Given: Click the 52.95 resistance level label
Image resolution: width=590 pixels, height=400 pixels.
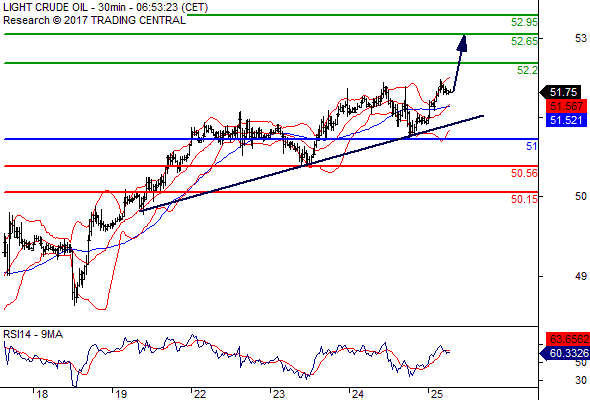Looking at the screenshot, I should (524, 22).
